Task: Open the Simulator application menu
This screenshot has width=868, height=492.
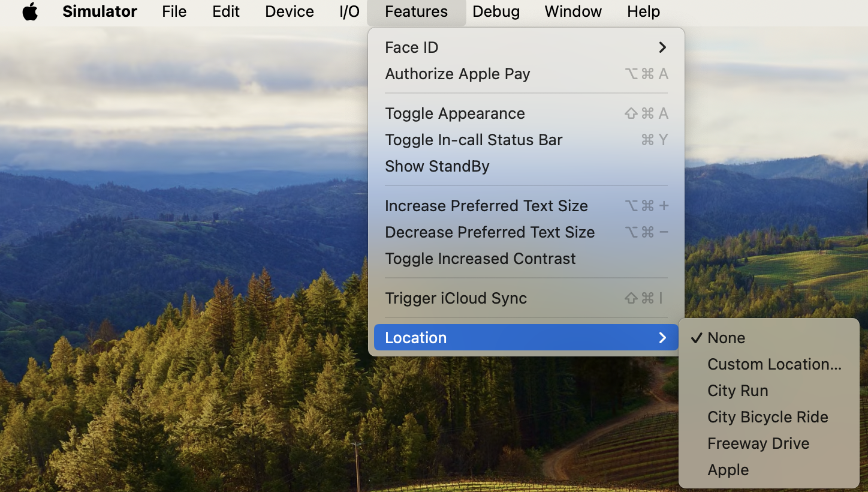Action: coord(100,11)
